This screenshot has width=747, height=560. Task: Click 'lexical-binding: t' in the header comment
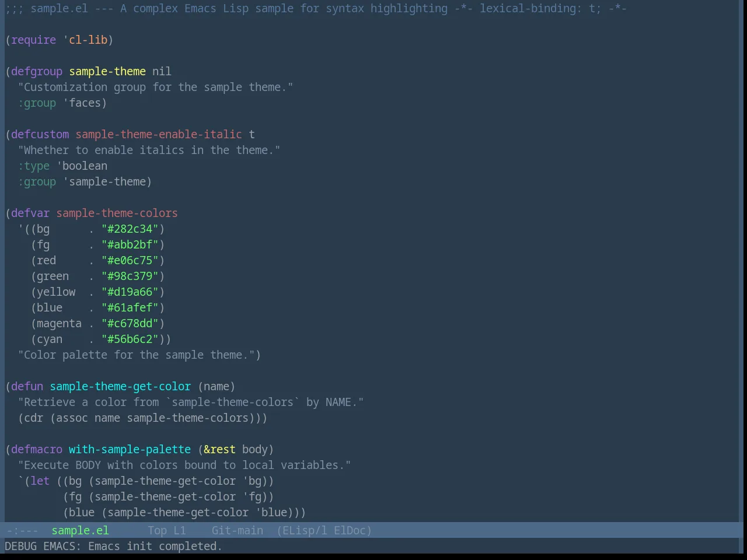pos(537,8)
